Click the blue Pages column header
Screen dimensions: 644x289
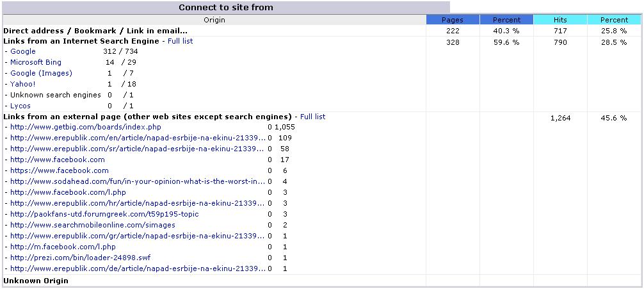[x=453, y=20]
